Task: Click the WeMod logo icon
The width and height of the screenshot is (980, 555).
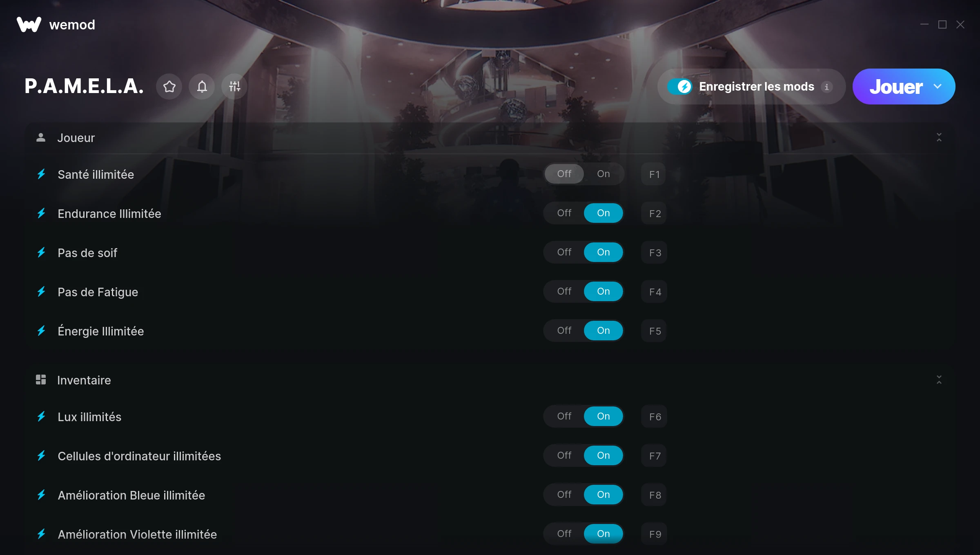Action: (x=29, y=24)
